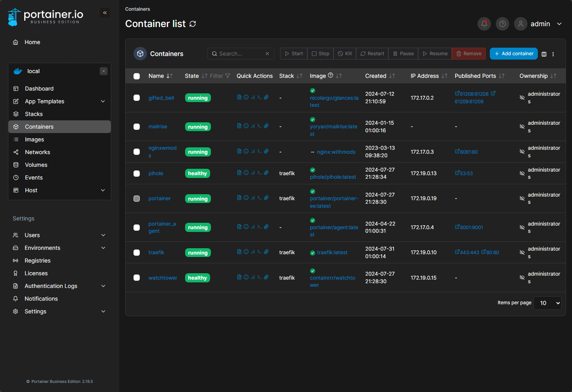The height and width of the screenshot is (392, 572).
Task: Select the watchtower container checkbox
Action: (137, 278)
